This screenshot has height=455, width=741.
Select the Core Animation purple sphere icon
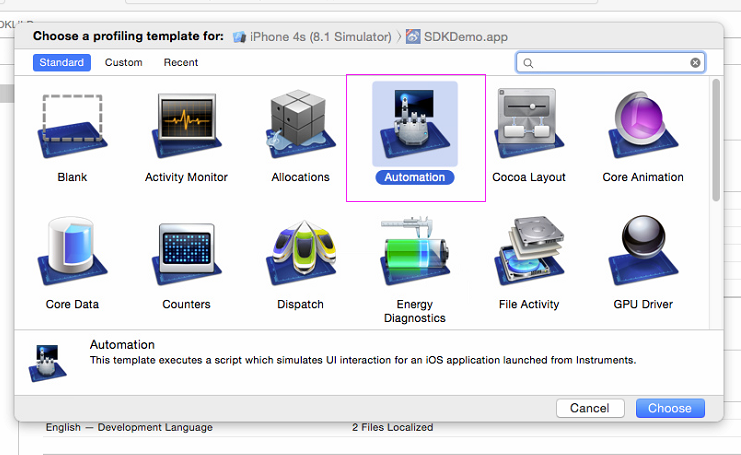click(x=643, y=125)
